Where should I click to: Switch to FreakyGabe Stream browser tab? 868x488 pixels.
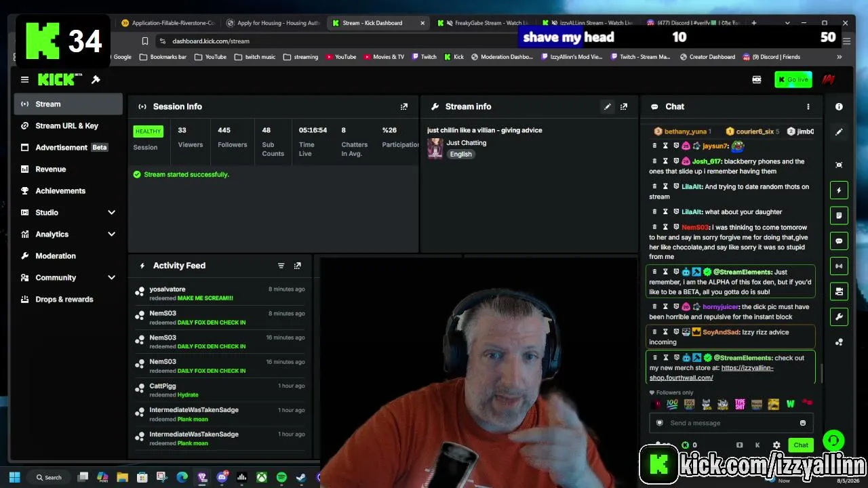482,23
